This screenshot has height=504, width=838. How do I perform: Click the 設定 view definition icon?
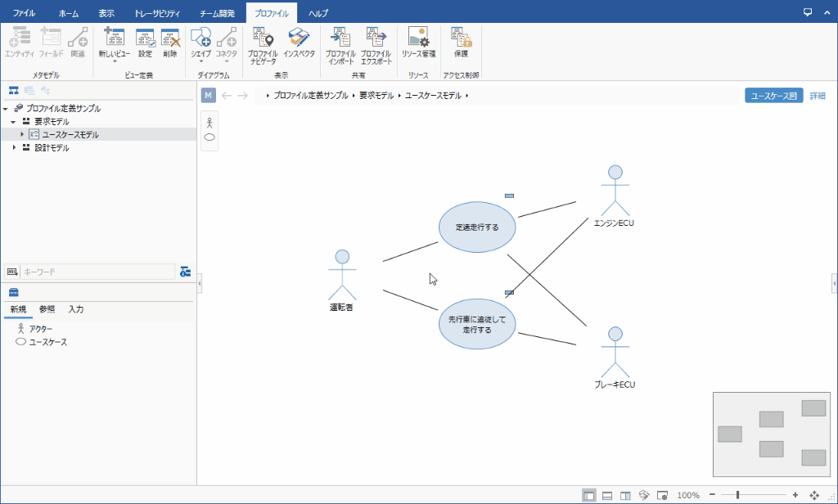[145, 43]
